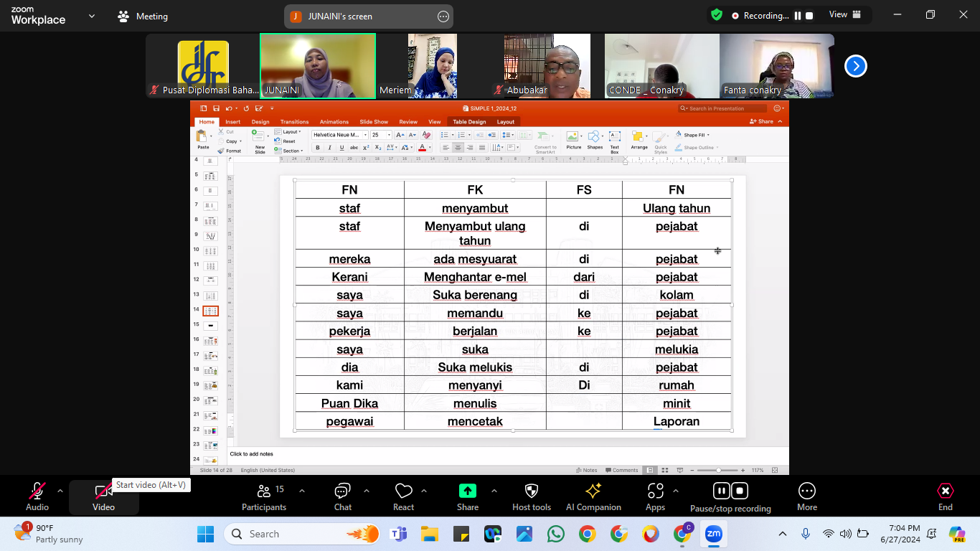Viewport: 980px width, 551px height.
Task: Open the React emoji menu
Action: pyautogui.click(x=403, y=496)
